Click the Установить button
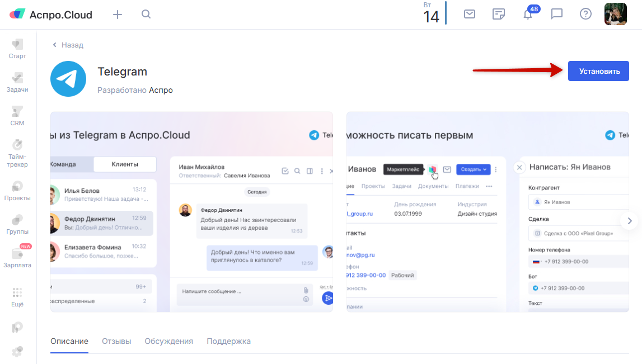Viewport: 642px width, 364px height. pos(598,71)
